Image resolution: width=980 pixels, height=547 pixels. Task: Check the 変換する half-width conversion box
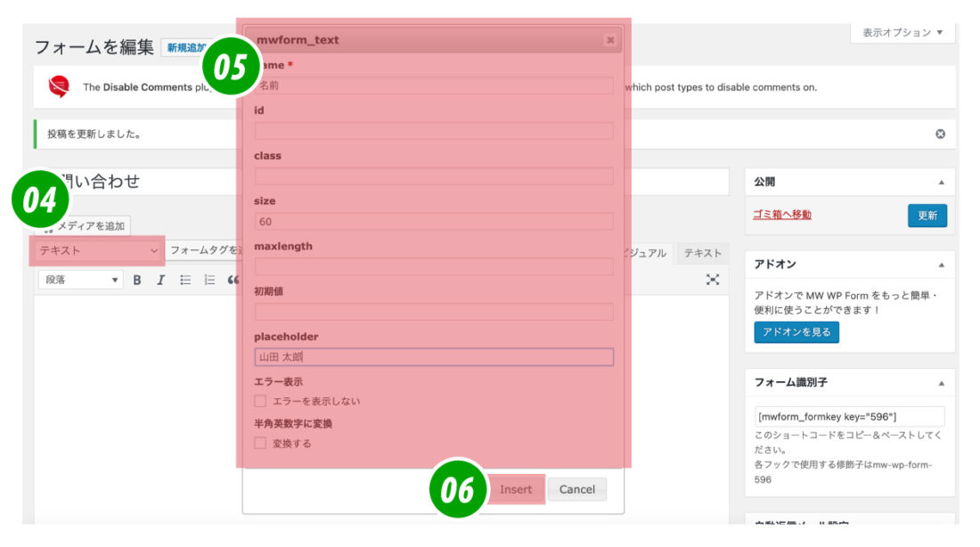tap(258, 441)
